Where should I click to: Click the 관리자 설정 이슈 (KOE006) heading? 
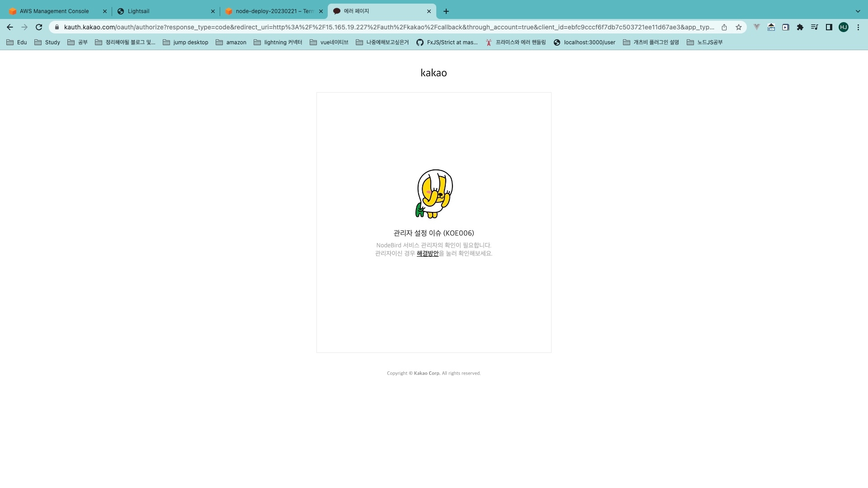coord(434,233)
